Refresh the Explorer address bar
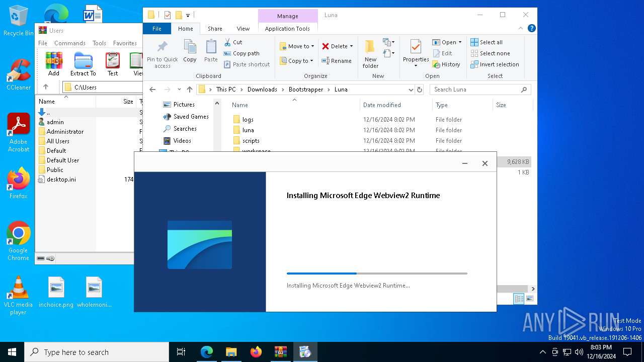This screenshot has width=644, height=362. click(x=420, y=89)
